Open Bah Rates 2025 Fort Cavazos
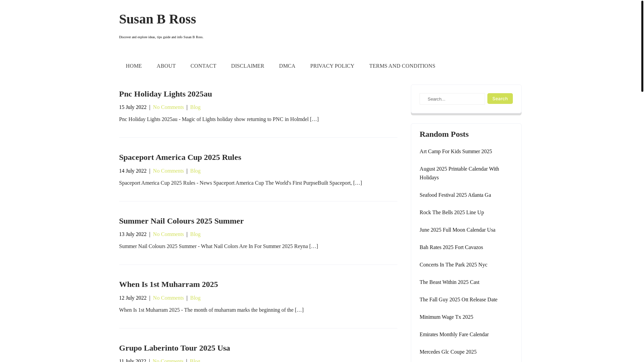The height and width of the screenshot is (362, 644). 451,247
